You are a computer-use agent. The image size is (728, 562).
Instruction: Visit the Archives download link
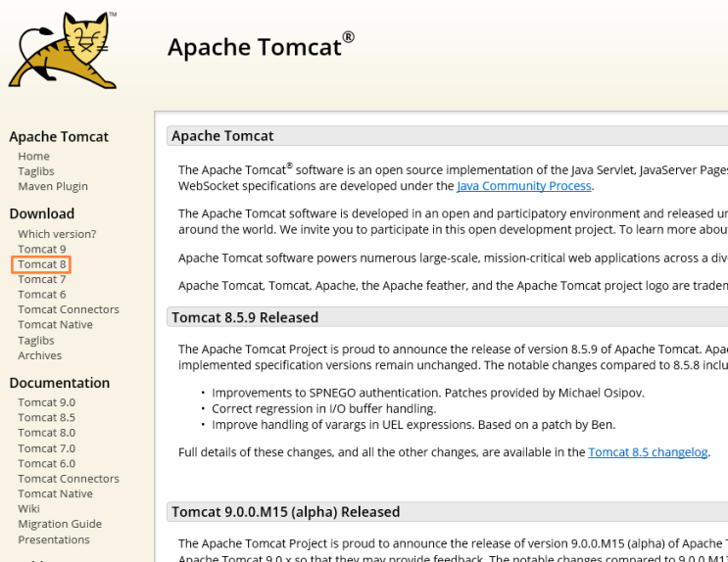(39, 355)
